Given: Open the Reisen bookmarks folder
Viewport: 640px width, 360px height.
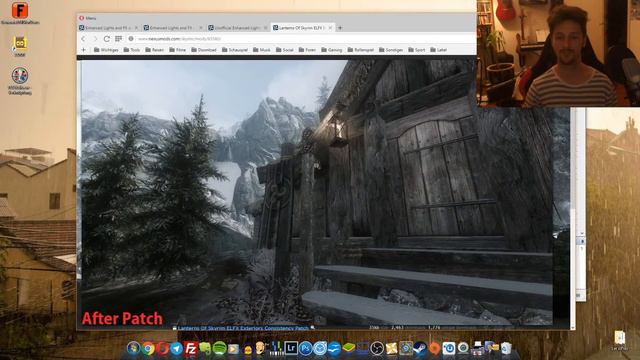Looking at the screenshot, I should click(155, 50).
